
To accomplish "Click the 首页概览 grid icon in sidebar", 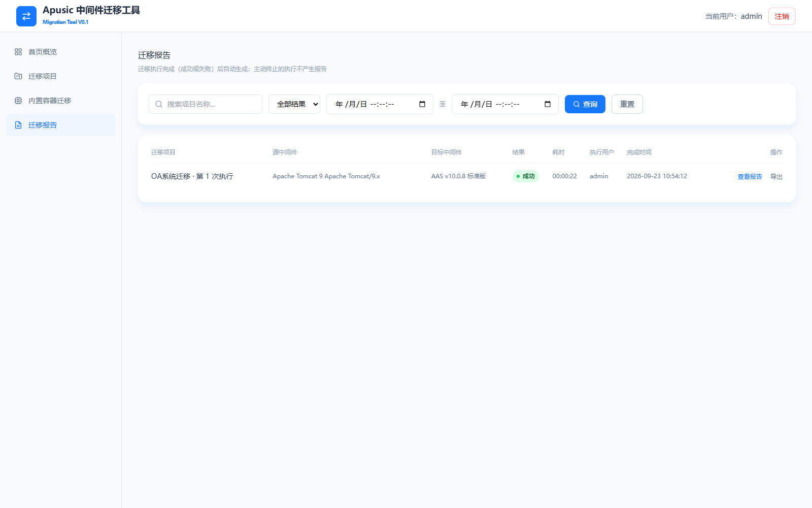I will point(18,52).
